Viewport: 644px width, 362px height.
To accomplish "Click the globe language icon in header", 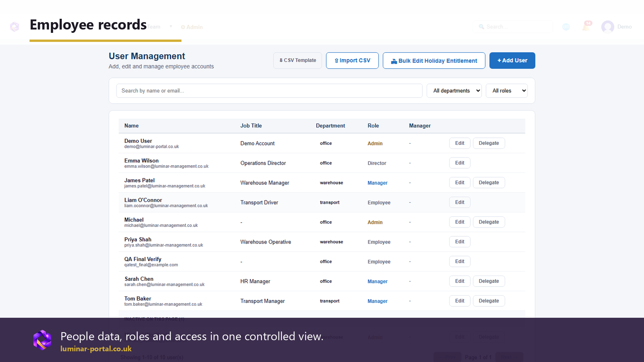I will (x=566, y=27).
